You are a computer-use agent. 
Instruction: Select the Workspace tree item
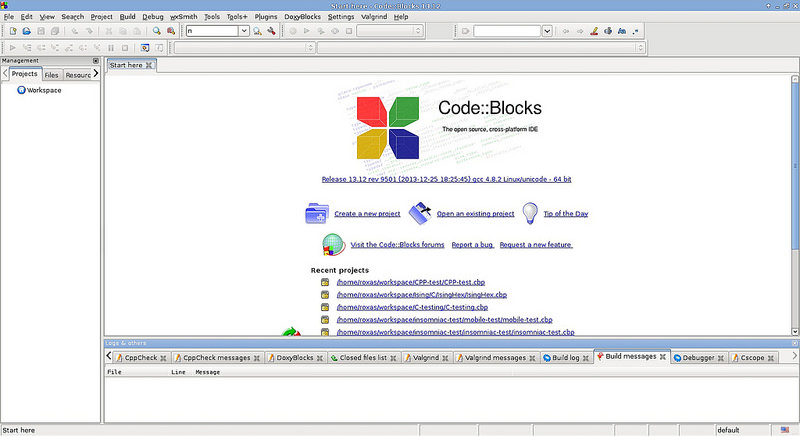(x=43, y=90)
